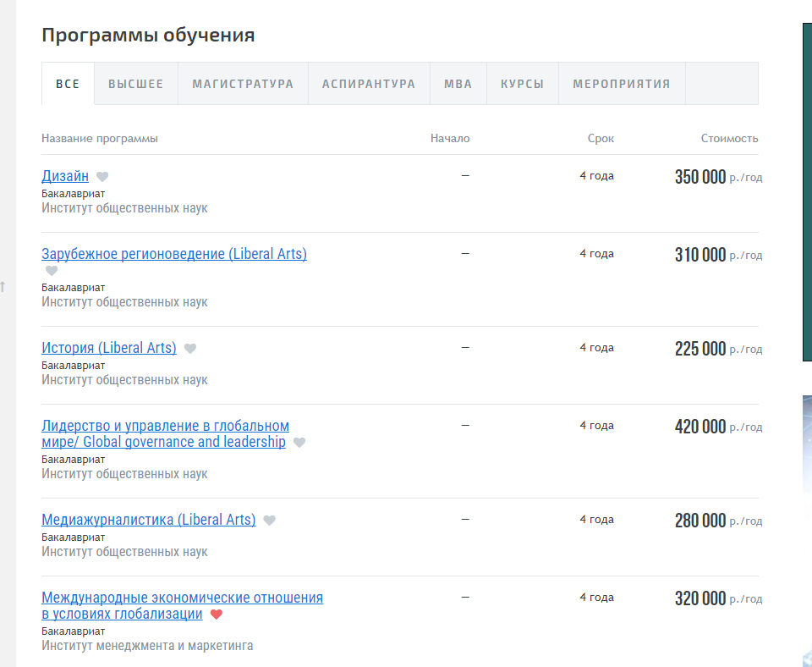
Task: Click 4 года duration in Медиажурналистика row
Action: pos(596,520)
